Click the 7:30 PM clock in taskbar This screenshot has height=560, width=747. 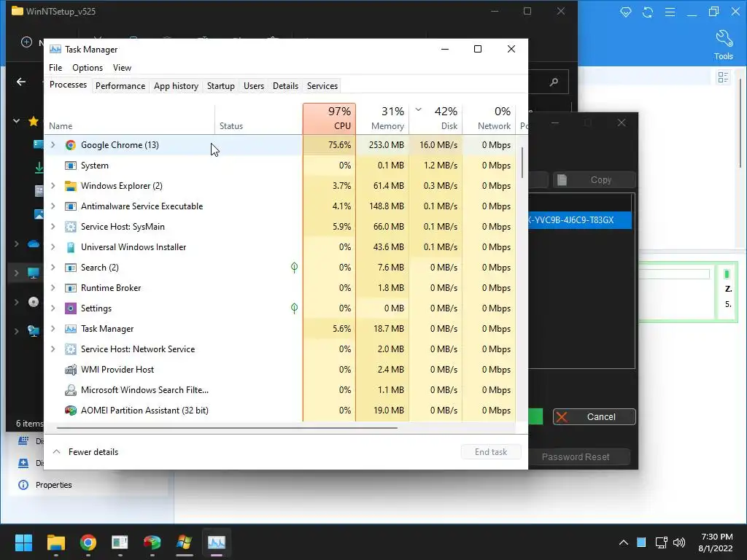coord(716,537)
